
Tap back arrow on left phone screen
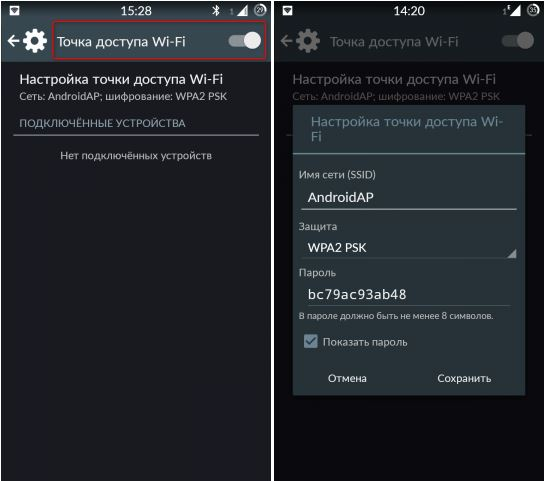pos(14,41)
